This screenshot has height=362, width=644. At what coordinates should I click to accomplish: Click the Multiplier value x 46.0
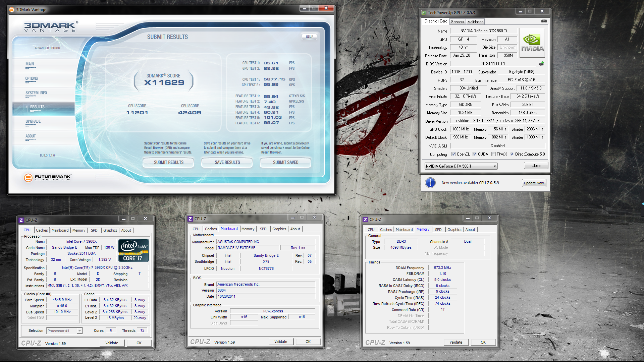pyautogui.click(x=62, y=306)
